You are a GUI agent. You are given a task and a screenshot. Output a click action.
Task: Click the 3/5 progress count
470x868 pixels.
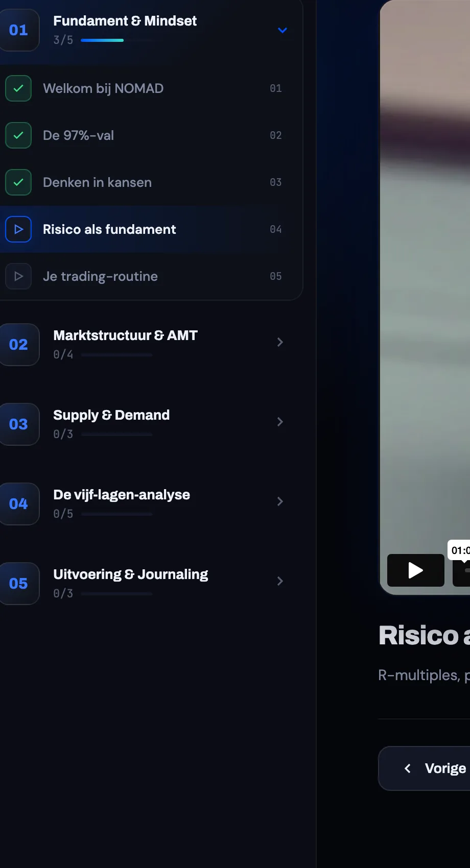pos(63,40)
